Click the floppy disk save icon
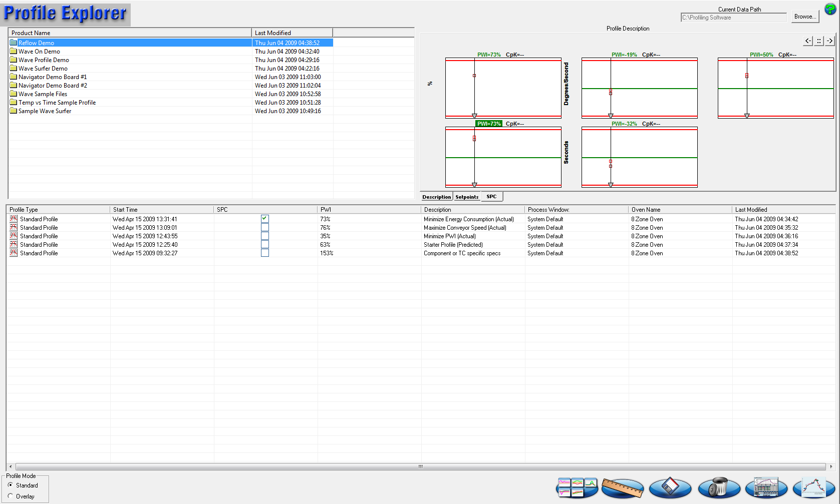840x504 pixels. (670, 487)
